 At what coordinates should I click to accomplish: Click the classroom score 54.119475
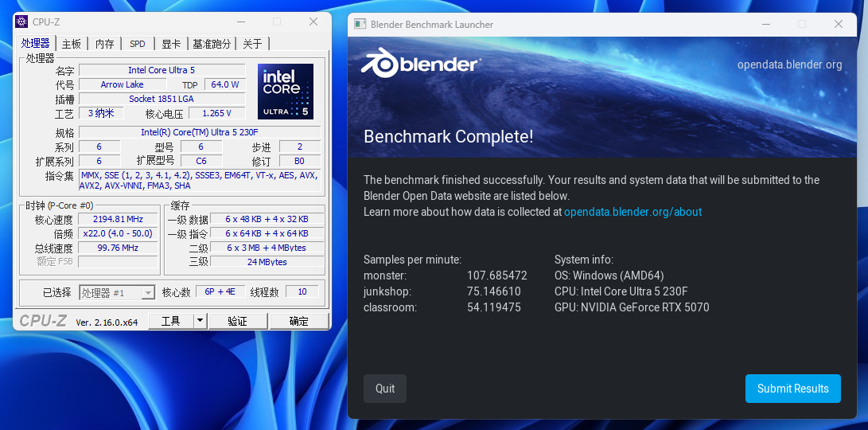point(494,307)
